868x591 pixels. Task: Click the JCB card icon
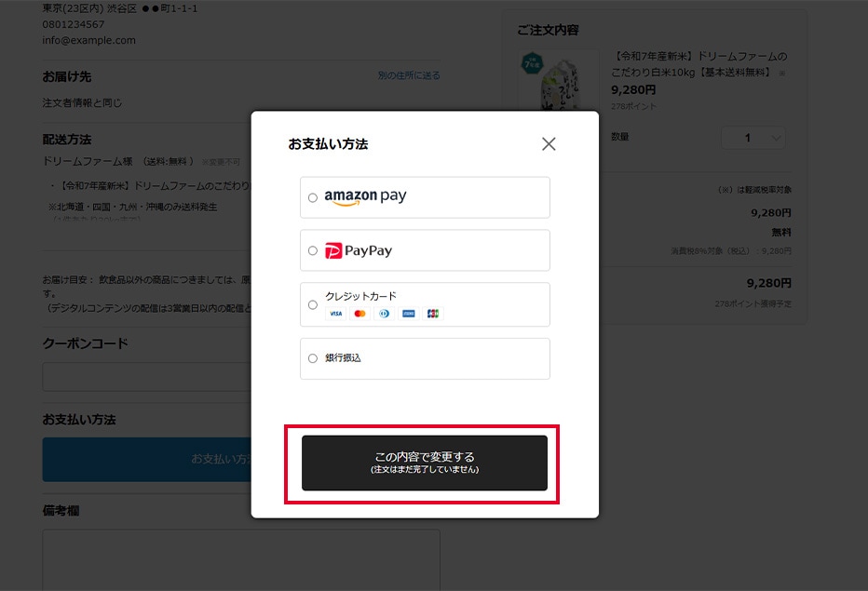click(433, 314)
